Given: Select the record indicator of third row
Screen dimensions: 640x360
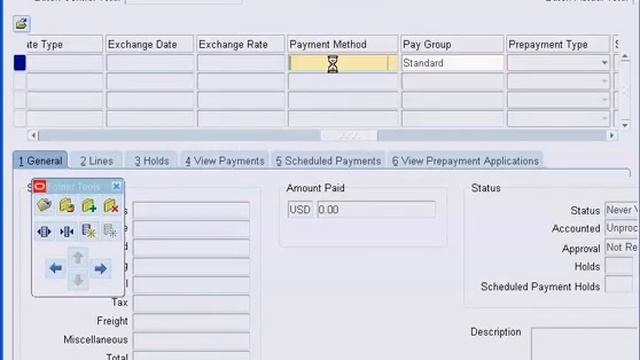Looking at the screenshot, I should (x=20, y=100).
